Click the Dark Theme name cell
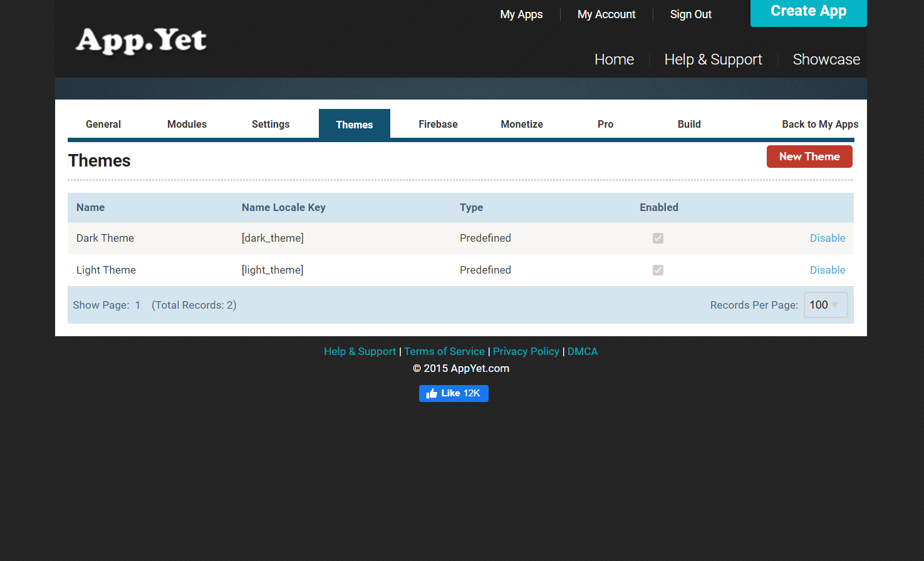Screen dimensions: 924x561 click(105, 238)
